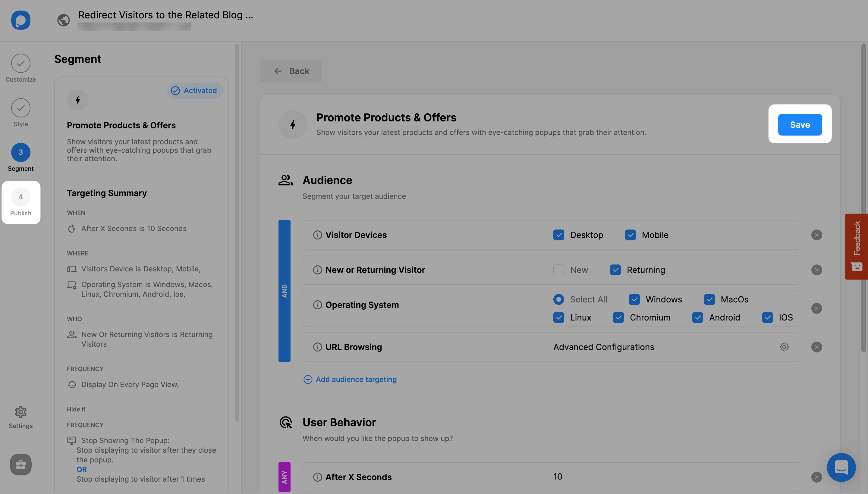
Task: Click the Save button
Action: pyautogui.click(x=800, y=124)
